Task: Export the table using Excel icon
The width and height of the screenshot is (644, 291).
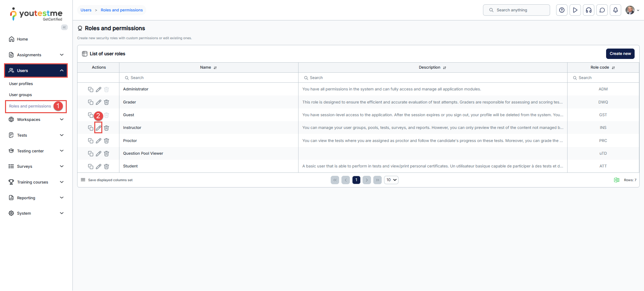Action: [616, 180]
